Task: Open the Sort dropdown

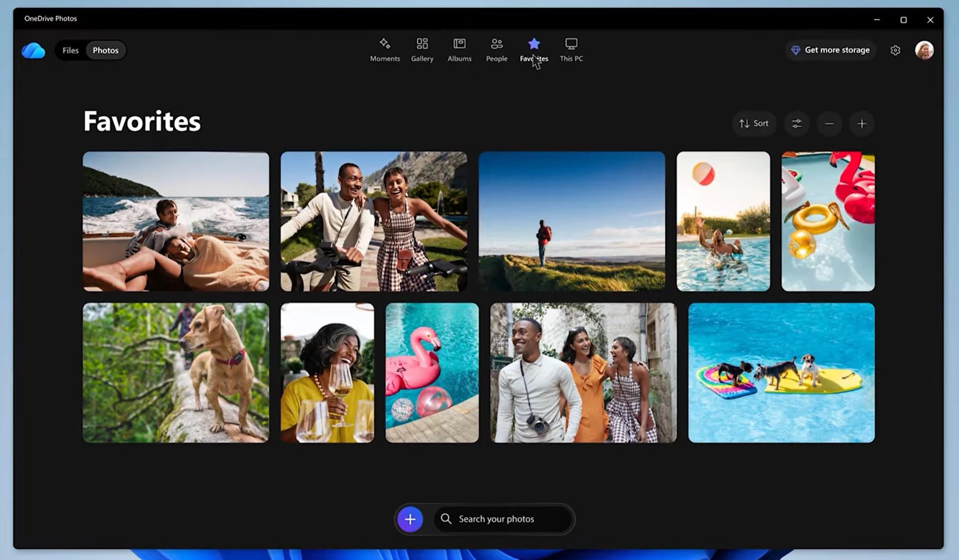Action: (754, 123)
